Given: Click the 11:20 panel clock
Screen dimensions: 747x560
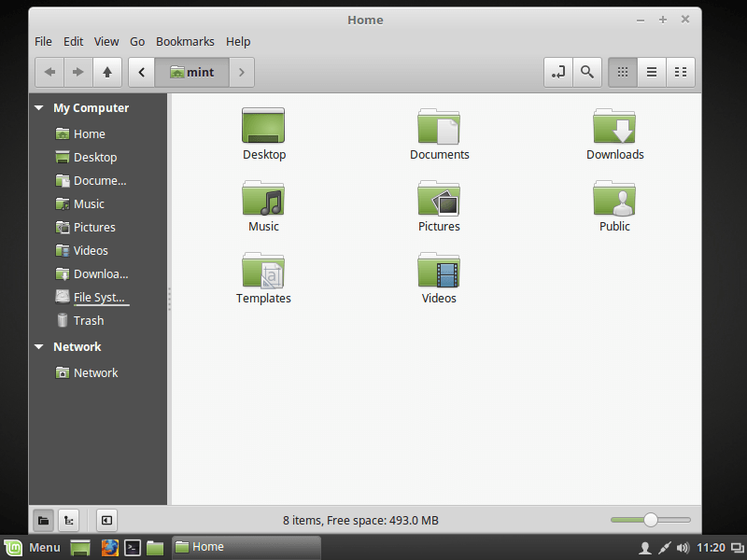Looking at the screenshot, I should click(711, 548).
